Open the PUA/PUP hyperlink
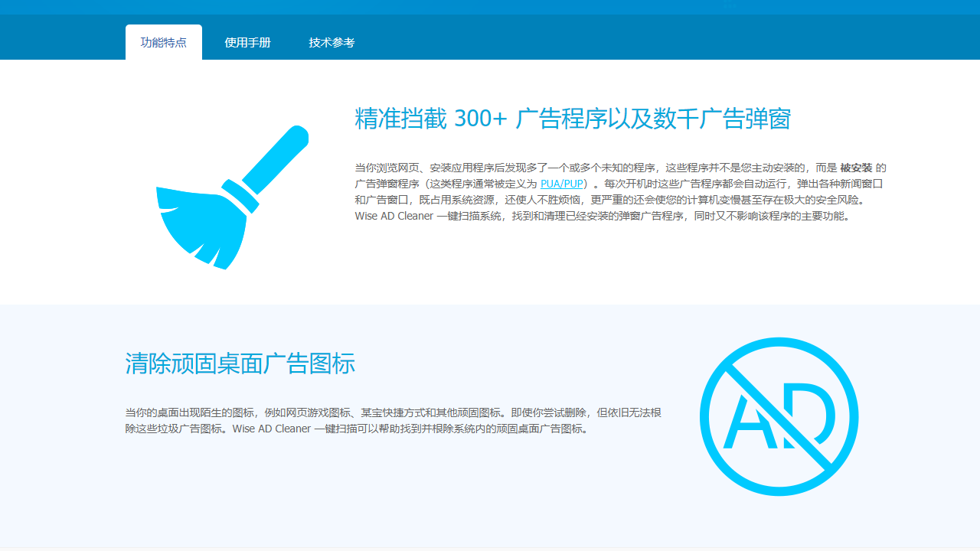This screenshot has width=980, height=551. point(561,184)
